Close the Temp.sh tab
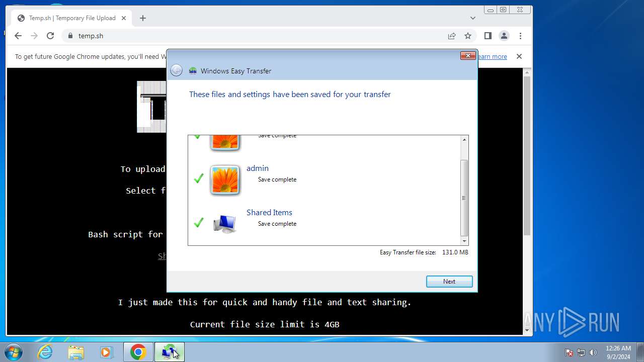Viewport: 644px width, 362px height. (124, 18)
